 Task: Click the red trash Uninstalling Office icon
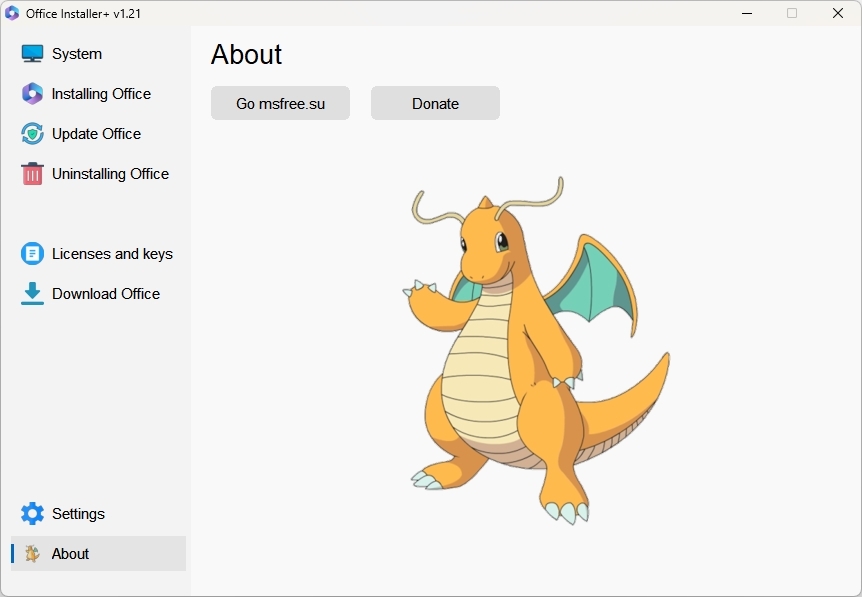tap(32, 174)
